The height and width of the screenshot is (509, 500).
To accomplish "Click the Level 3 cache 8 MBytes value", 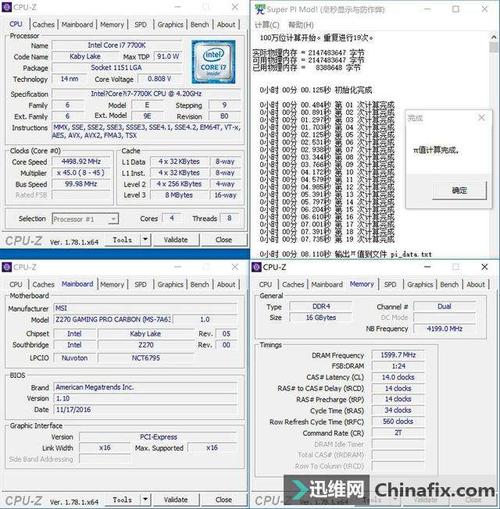I will click(x=179, y=195).
